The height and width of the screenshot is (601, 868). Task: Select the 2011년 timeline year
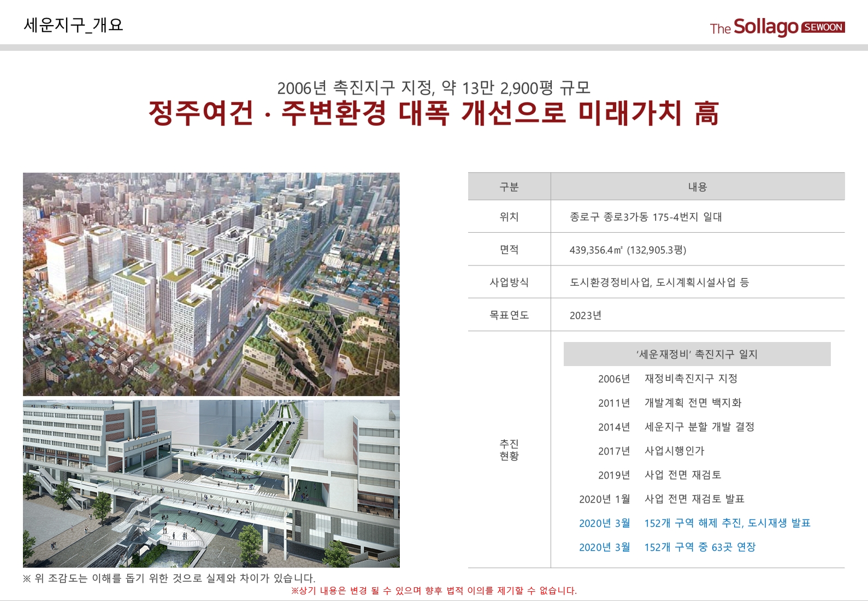tap(614, 403)
